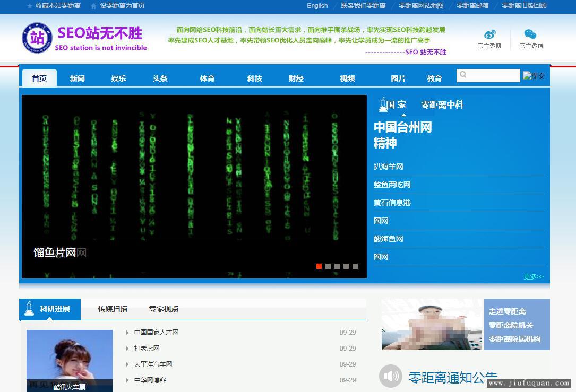Select the second carousel indicator dot
Image resolution: width=576 pixels, height=392 pixels.
pyautogui.click(x=328, y=266)
